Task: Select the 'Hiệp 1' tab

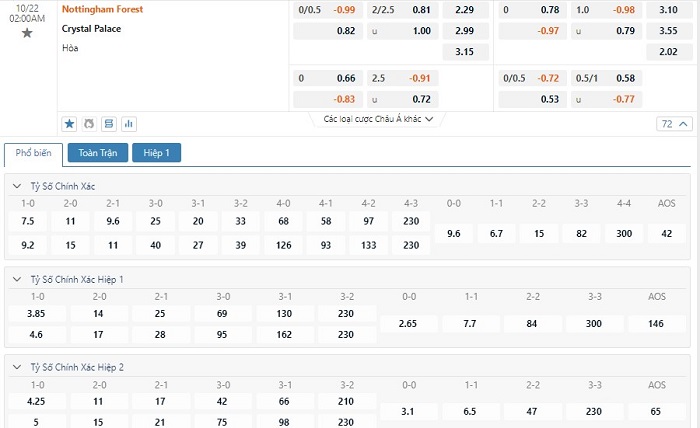Action: click(157, 153)
